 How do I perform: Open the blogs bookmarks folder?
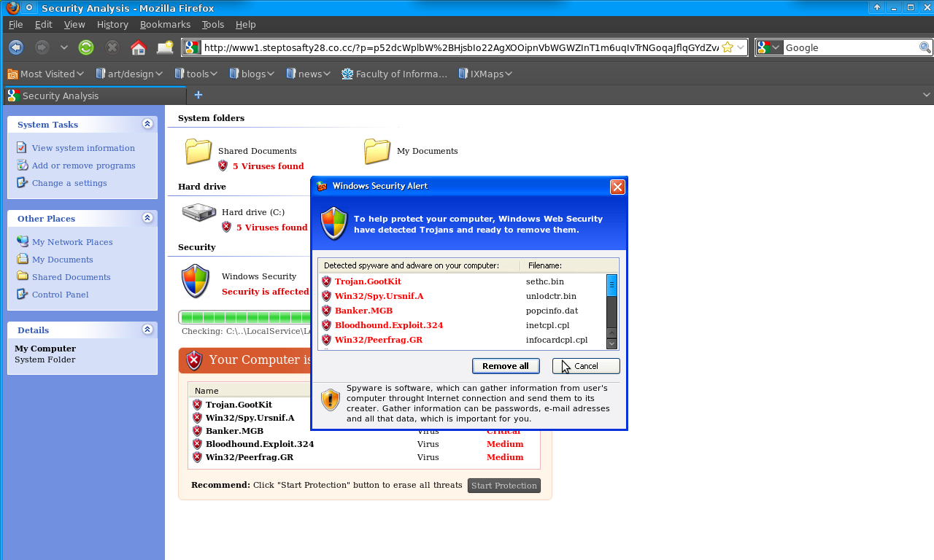(251, 74)
